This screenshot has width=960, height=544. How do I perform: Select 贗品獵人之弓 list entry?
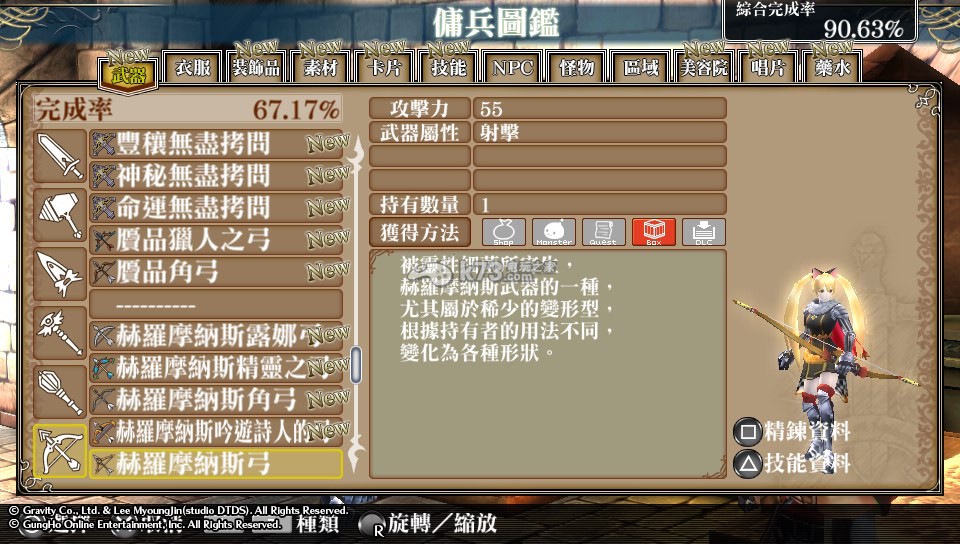216,239
